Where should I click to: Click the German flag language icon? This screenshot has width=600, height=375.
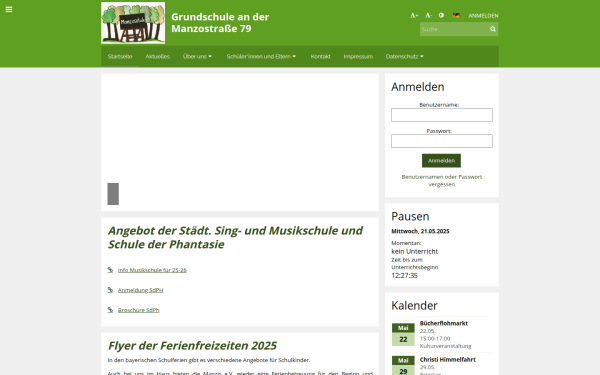click(456, 15)
